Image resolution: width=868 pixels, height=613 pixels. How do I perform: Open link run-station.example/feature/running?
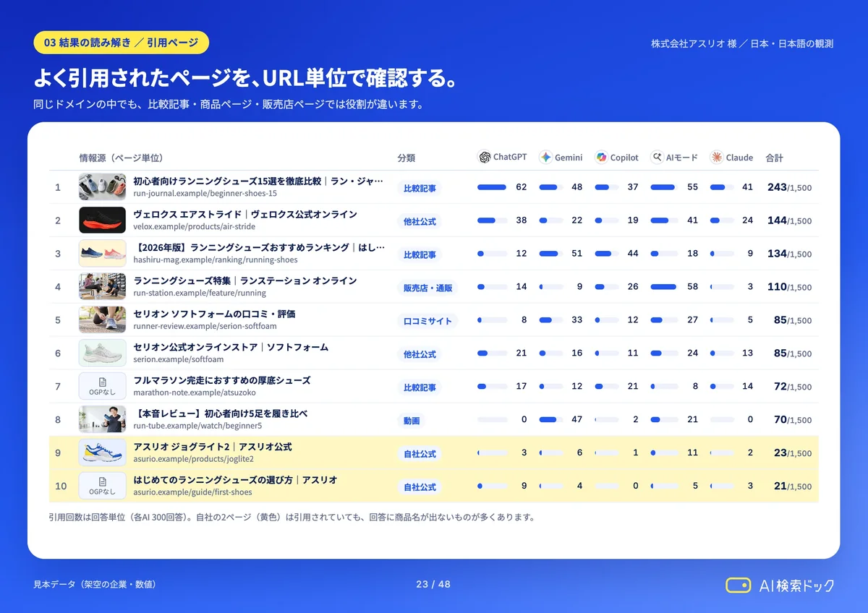pos(200,293)
